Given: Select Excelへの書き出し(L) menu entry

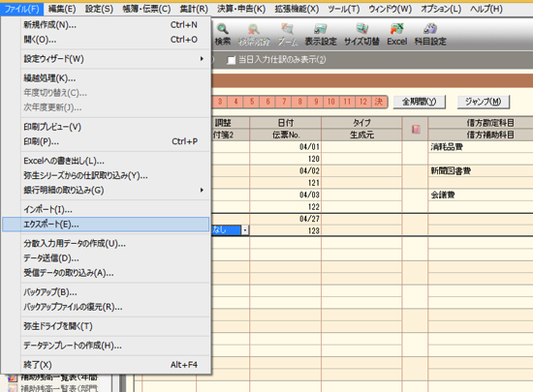Looking at the screenshot, I should click(106, 161).
